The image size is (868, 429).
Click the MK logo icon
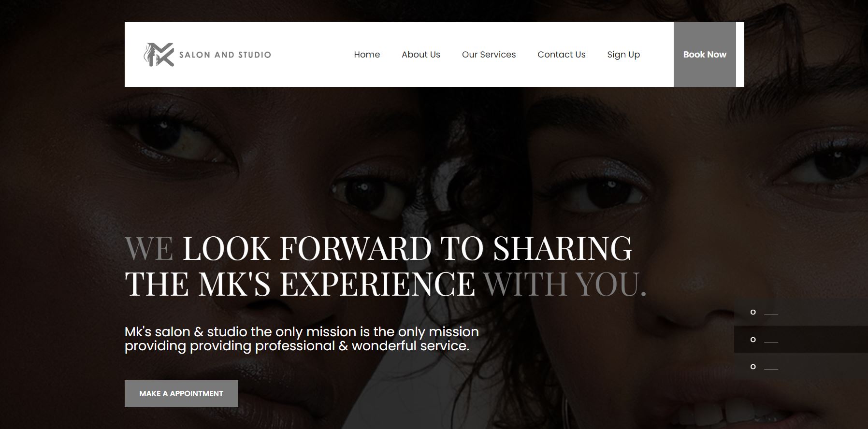tap(159, 55)
